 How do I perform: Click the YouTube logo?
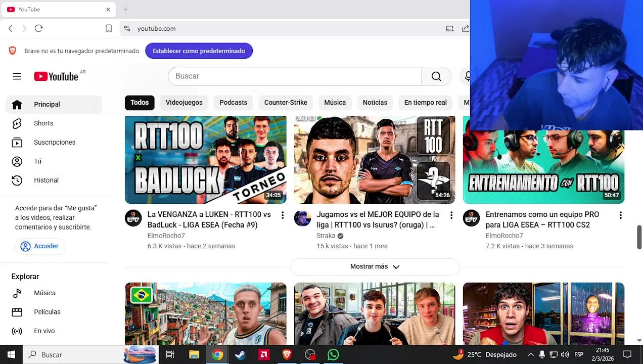pos(56,76)
